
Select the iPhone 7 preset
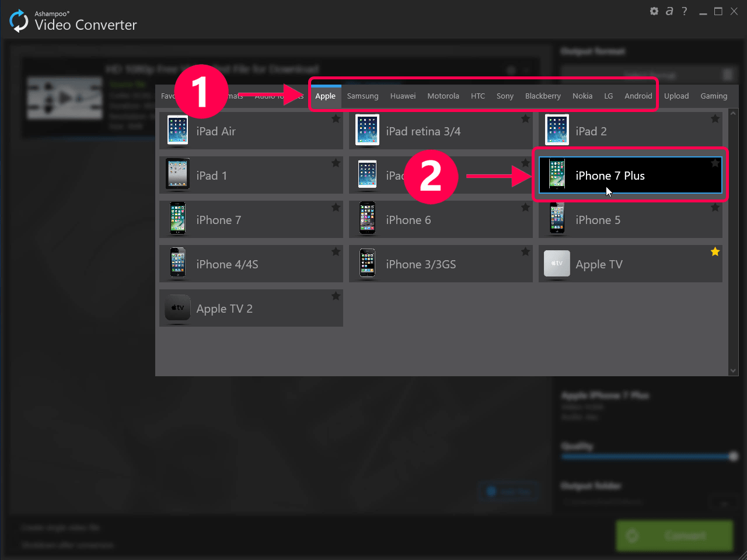251,219
